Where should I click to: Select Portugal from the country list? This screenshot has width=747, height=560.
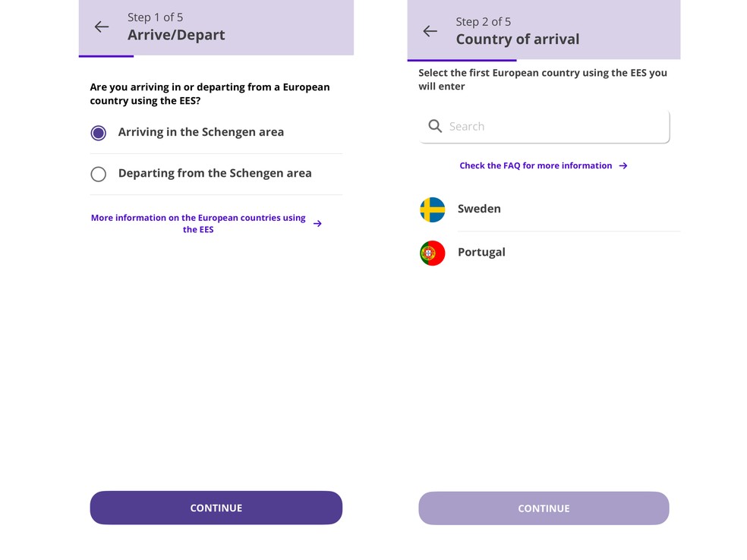pos(481,252)
